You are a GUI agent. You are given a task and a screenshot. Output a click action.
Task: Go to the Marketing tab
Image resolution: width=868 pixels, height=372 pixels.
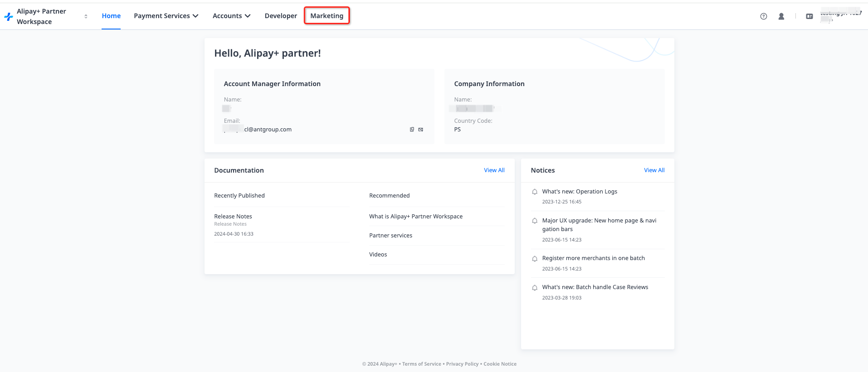click(327, 16)
